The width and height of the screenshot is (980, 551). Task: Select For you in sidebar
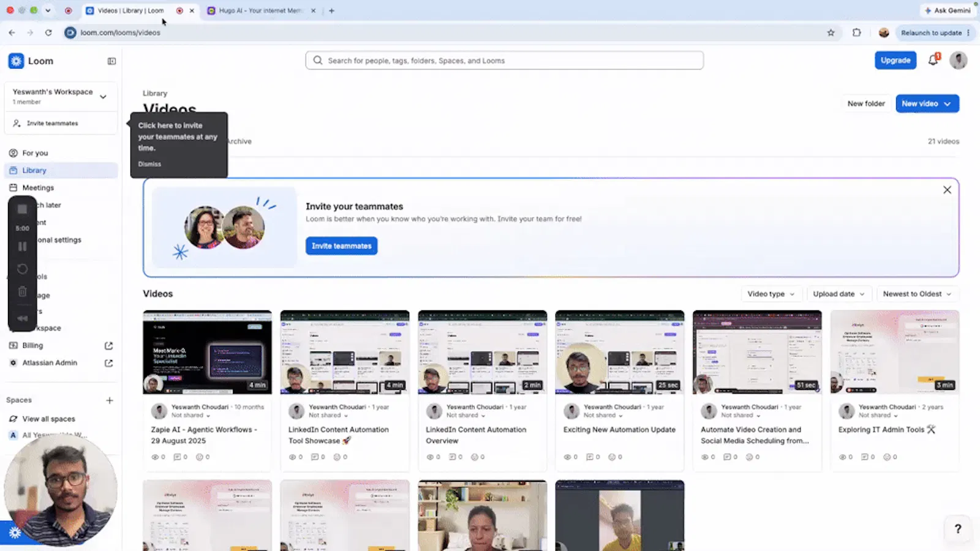tap(61, 153)
